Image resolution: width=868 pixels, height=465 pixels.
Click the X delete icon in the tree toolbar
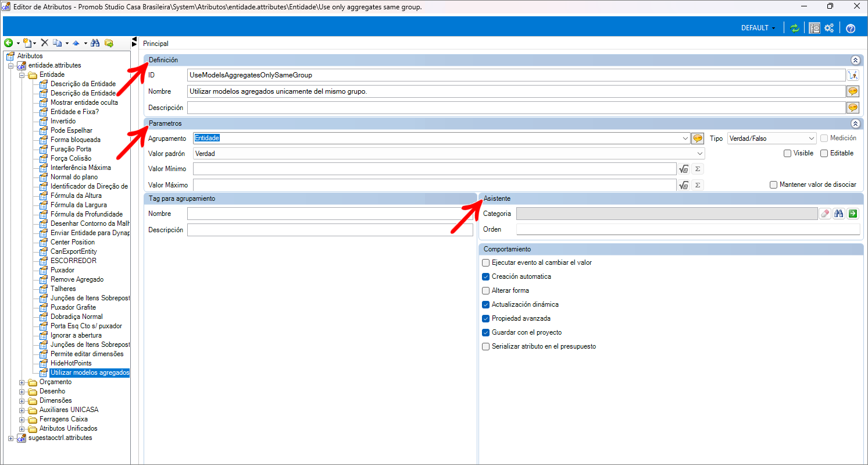pos(44,43)
